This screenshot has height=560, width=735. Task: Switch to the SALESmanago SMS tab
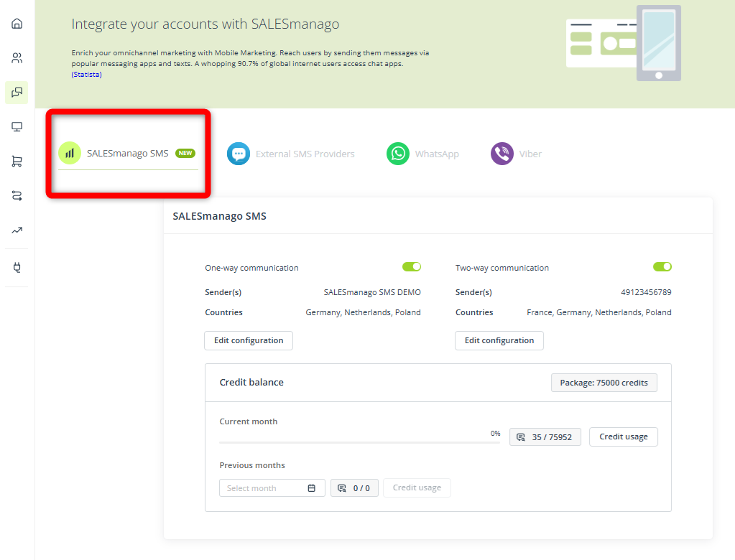127,154
